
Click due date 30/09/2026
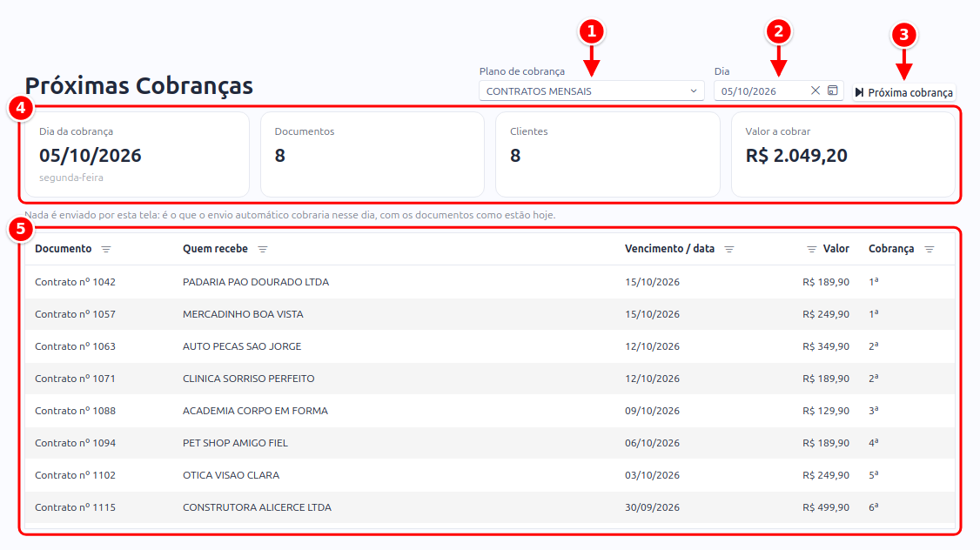click(x=652, y=507)
